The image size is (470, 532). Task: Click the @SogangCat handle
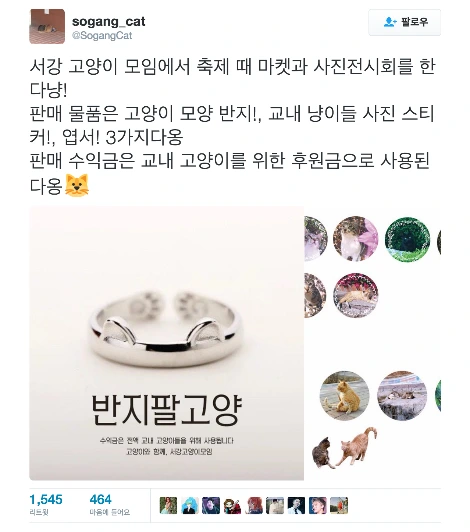[102, 36]
